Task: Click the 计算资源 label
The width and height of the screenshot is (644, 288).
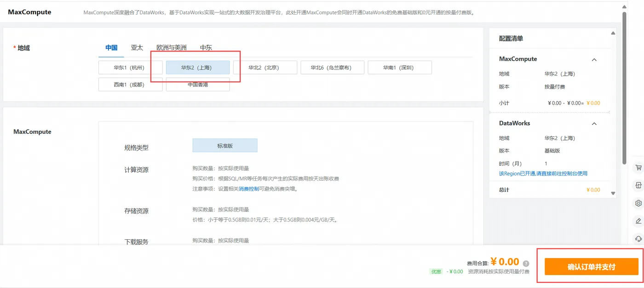Action: (136, 170)
